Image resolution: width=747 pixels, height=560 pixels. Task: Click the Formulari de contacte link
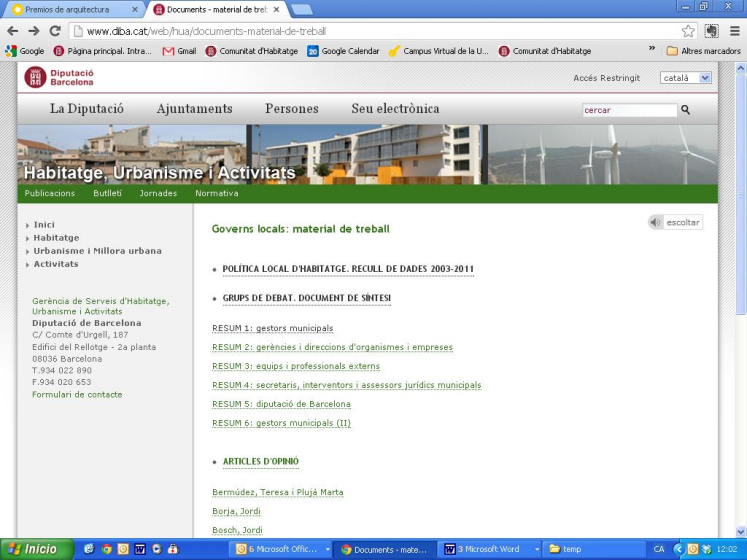tap(77, 394)
